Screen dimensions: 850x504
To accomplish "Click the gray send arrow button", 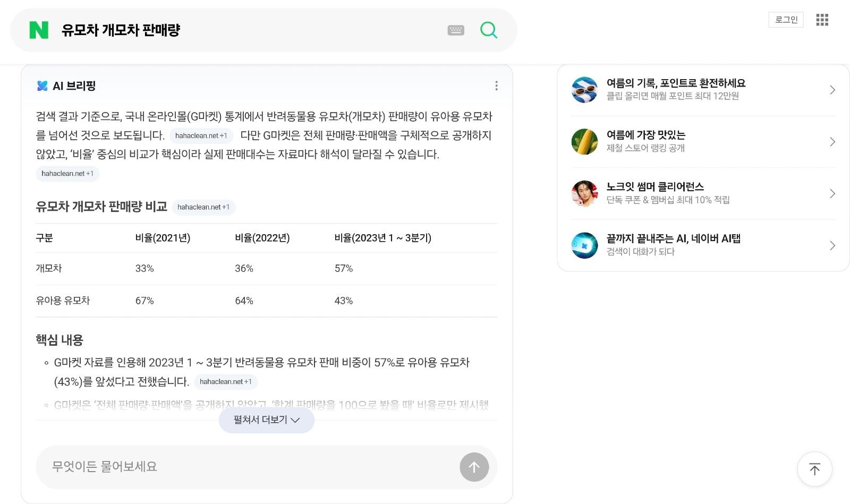I will [474, 467].
